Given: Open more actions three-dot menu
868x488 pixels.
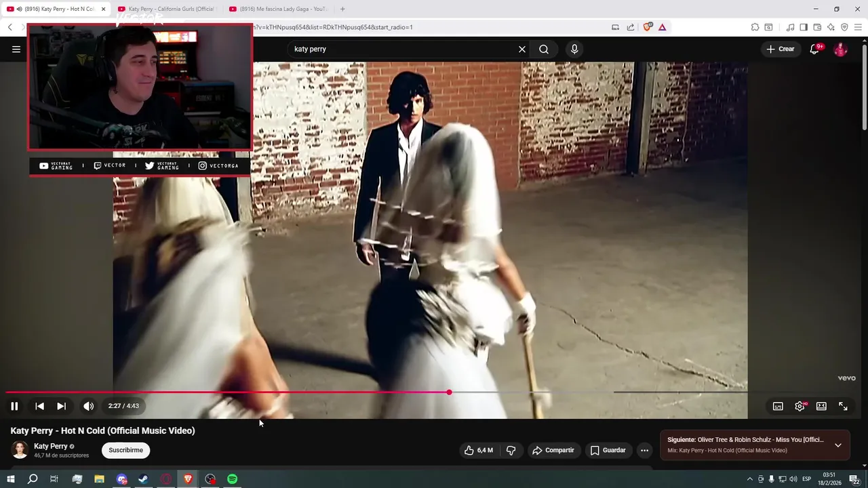Looking at the screenshot, I should pyautogui.click(x=645, y=450).
